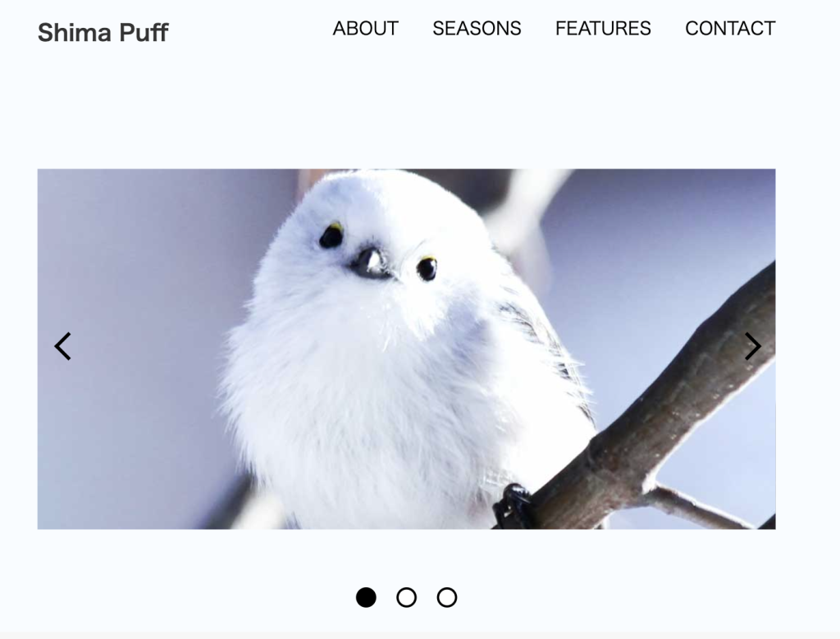
Task: Click the solid black pagination circle
Action: (366, 597)
